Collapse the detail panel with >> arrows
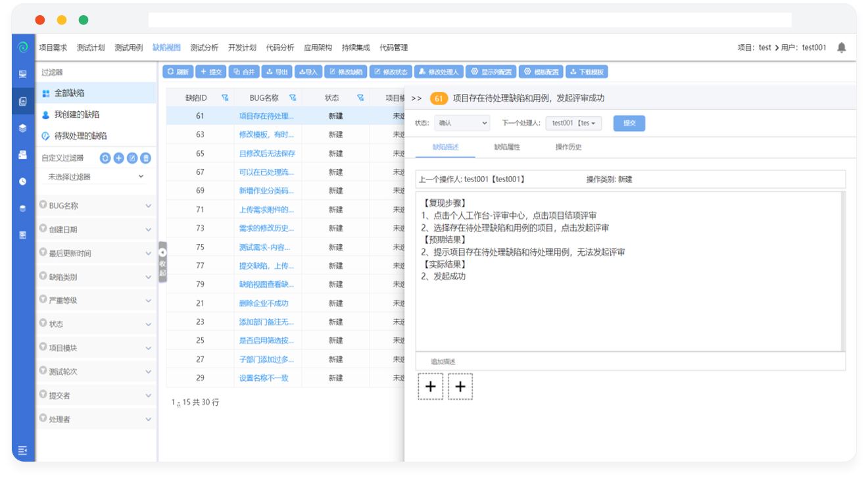This screenshot has width=868, height=482. pos(416,98)
